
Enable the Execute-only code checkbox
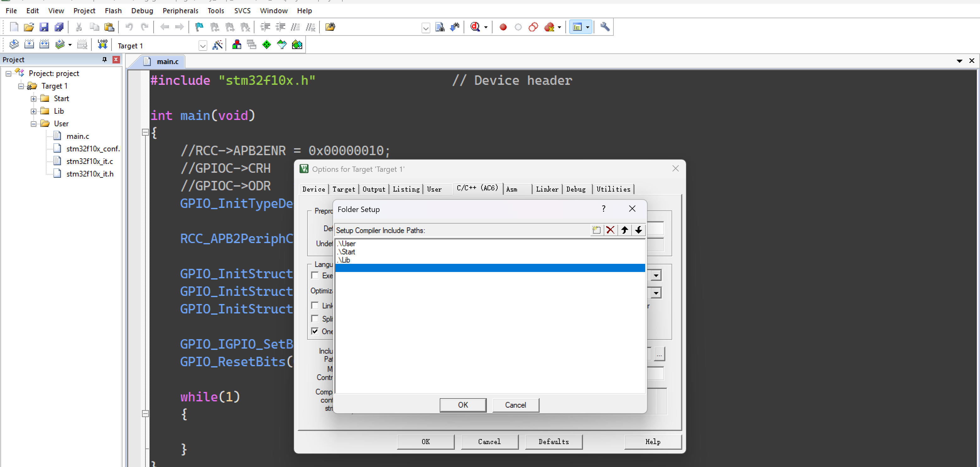(x=315, y=275)
